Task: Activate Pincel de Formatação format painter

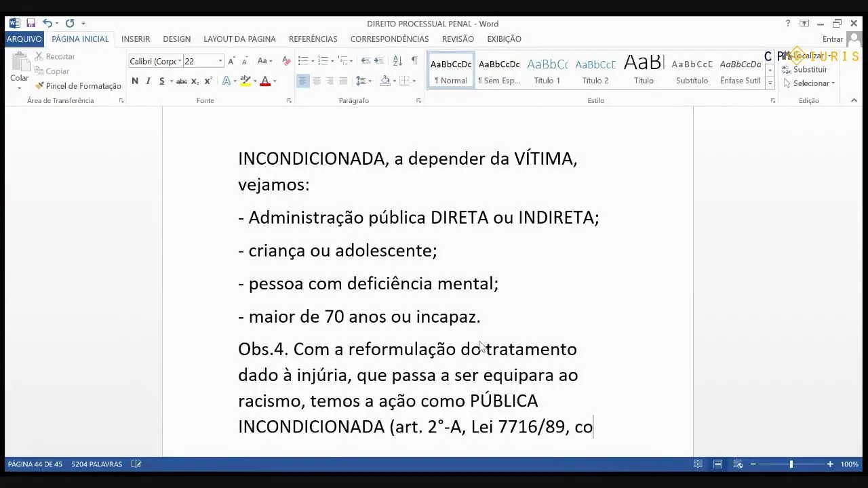Action: [78, 86]
